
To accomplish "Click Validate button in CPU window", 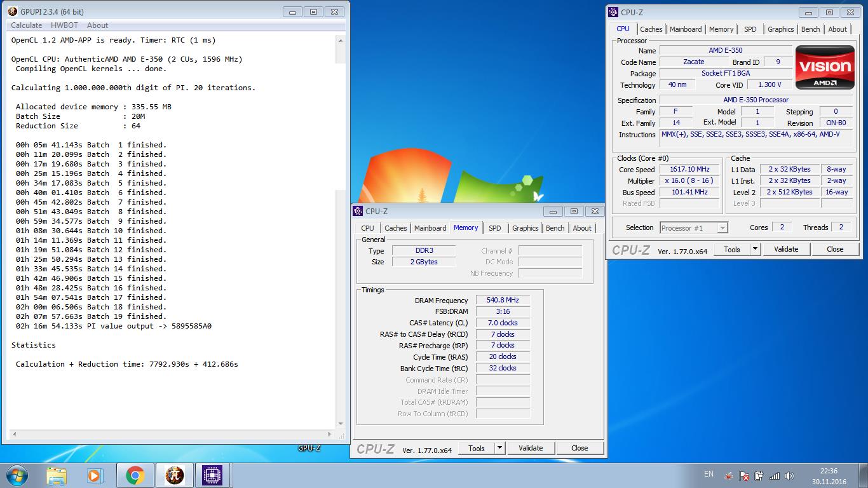I will 786,249.
